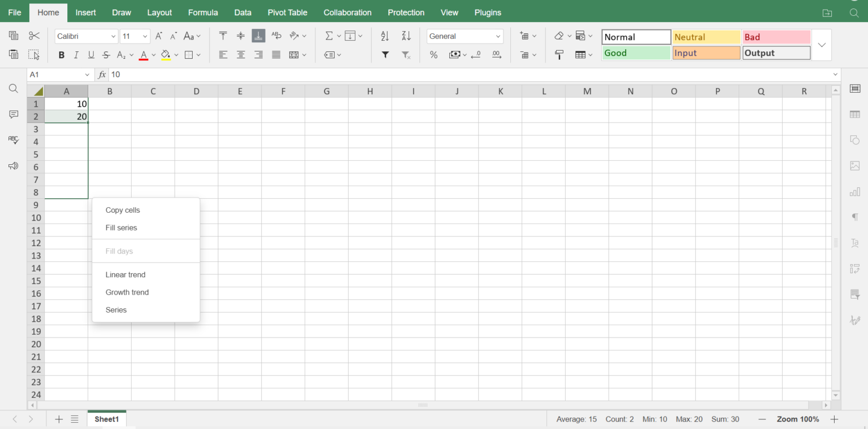Open Comments panel in the left sidebar
Image resolution: width=868 pixels, height=429 pixels.
(13, 114)
